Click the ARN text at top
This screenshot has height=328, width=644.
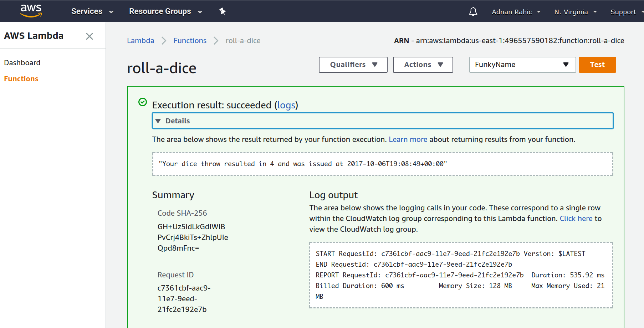(x=509, y=41)
